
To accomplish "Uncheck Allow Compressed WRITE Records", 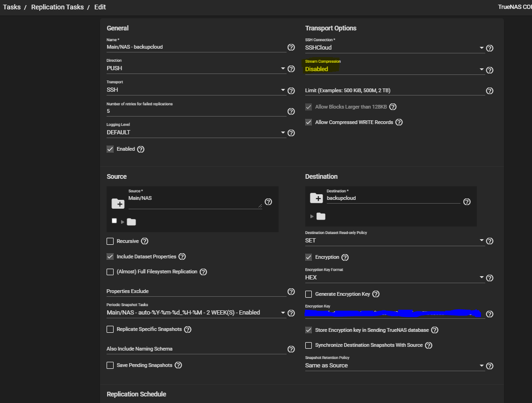I will 309,122.
